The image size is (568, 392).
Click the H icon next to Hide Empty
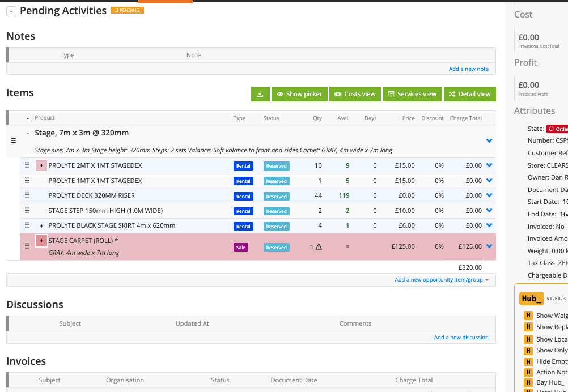[x=528, y=361]
